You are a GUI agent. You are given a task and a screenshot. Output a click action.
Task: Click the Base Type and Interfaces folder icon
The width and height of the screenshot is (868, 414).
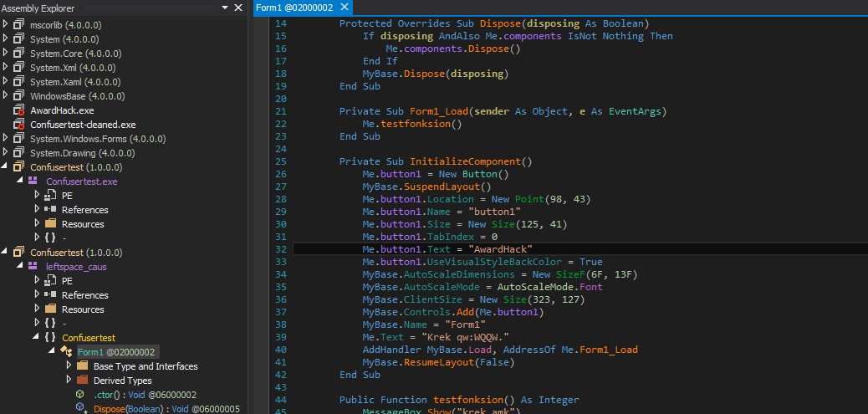83,365
